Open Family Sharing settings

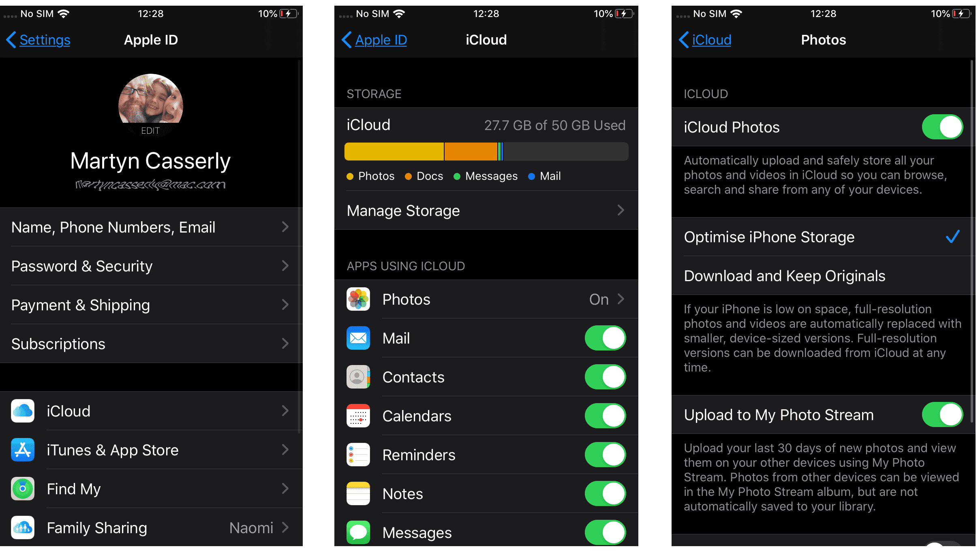point(151,528)
